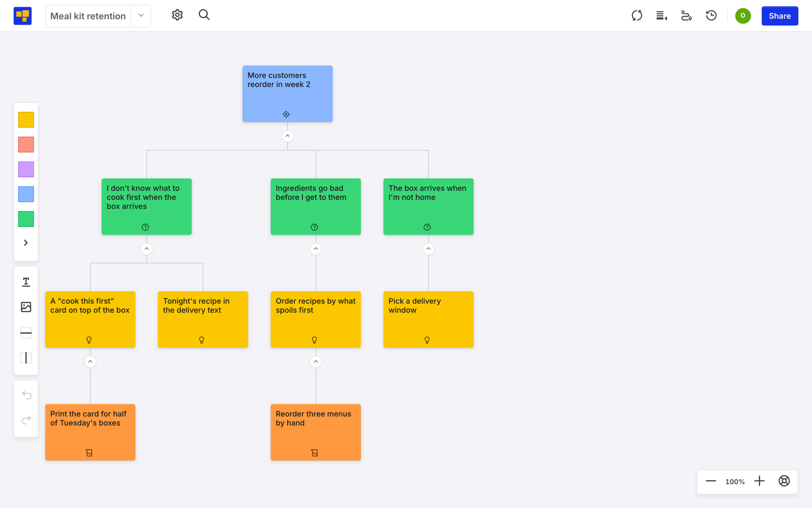Image resolution: width=812 pixels, height=508 pixels.
Task: Click the target icon on the blue outcome card
Action: tap(286, 114)
